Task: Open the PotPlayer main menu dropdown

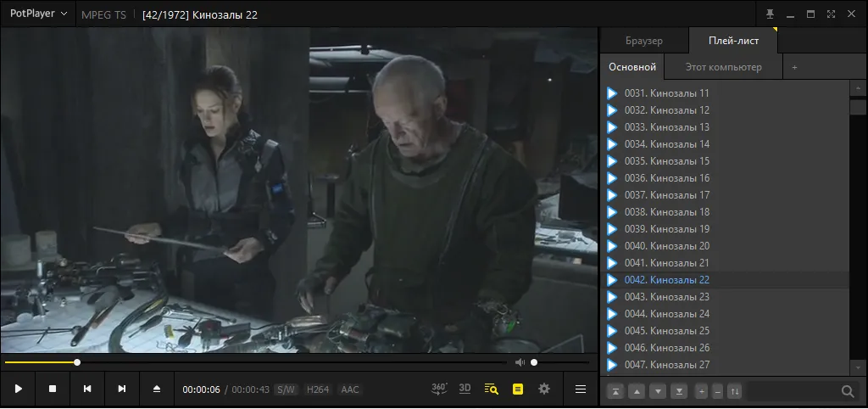Action: coord(39,14)
